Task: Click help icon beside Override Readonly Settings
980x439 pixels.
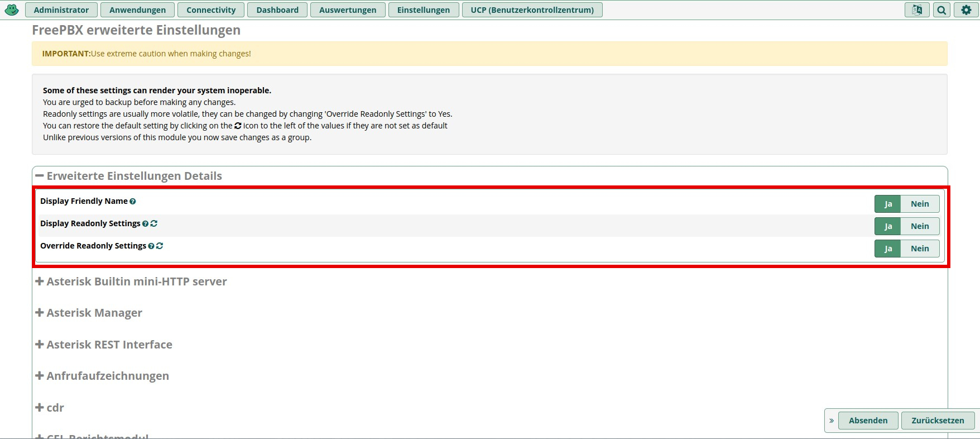Action: [x=151, y=246]
